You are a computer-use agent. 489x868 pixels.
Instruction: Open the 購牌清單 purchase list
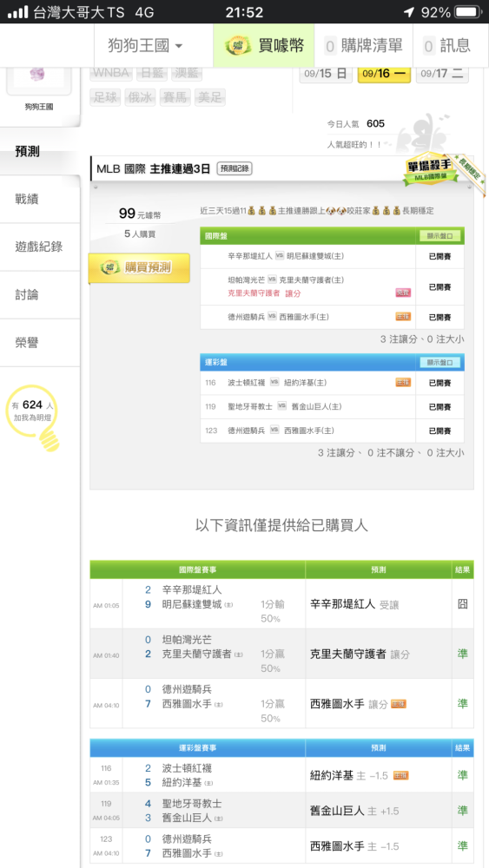(363, 45)
